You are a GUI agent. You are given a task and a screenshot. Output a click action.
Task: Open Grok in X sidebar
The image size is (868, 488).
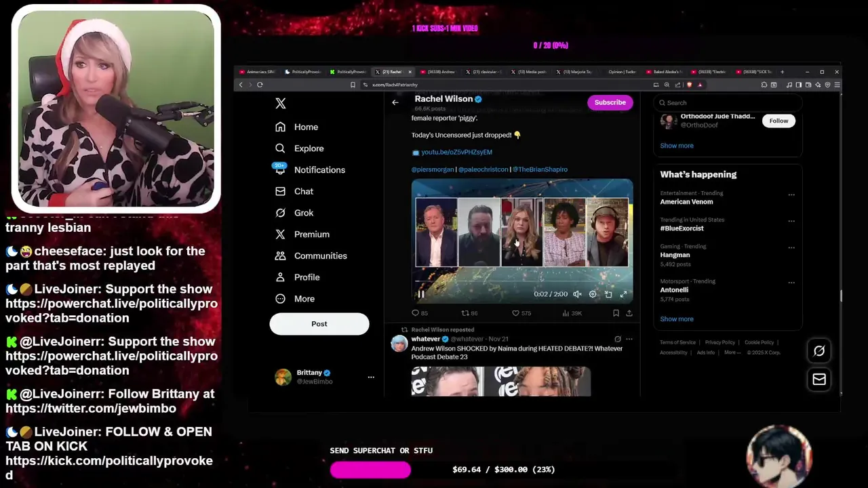point(294,213)
